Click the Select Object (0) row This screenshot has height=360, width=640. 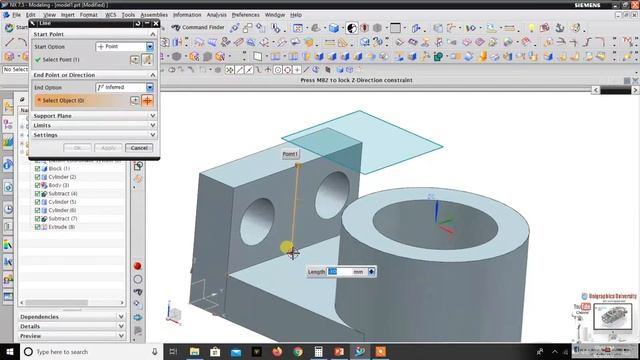coord(94,100)
